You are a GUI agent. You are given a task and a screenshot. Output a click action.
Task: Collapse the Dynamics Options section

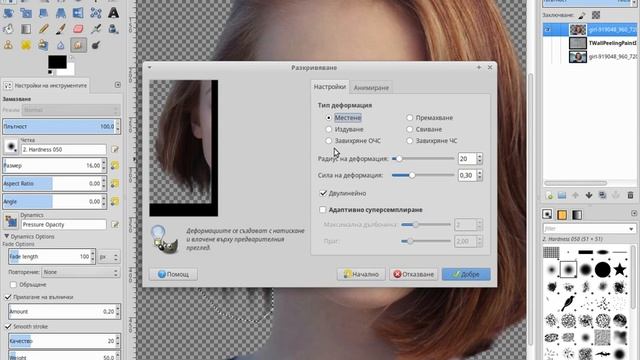click(7, 236)
